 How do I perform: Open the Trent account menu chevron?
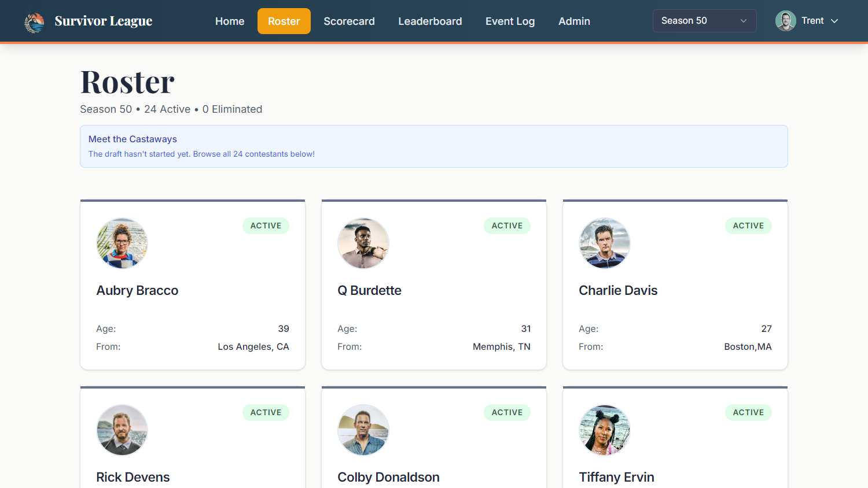click(834, 21)
